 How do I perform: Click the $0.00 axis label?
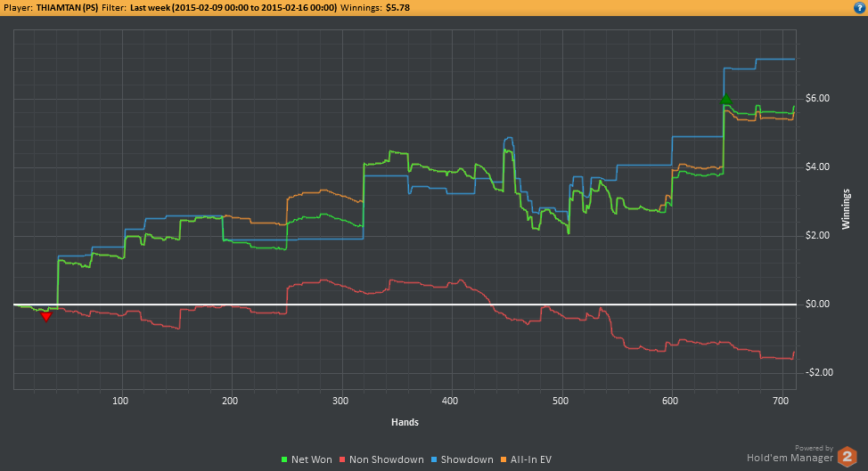[x=817, y=304]
